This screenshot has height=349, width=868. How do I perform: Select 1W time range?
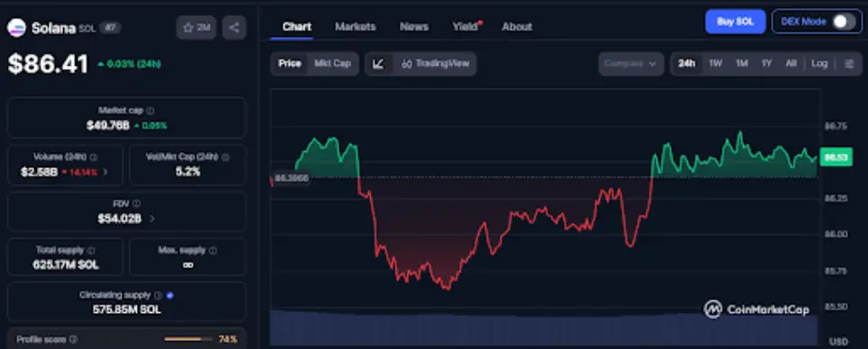coord(715,64)
